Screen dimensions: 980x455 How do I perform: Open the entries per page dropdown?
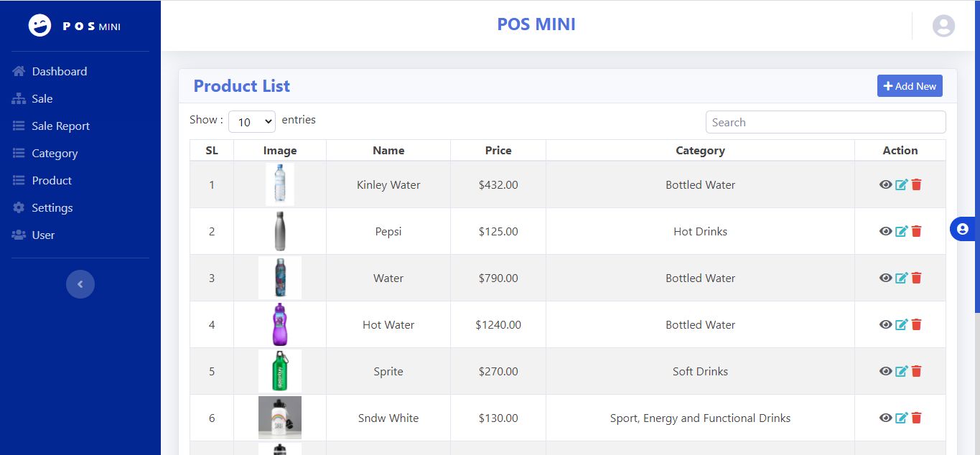251,122
